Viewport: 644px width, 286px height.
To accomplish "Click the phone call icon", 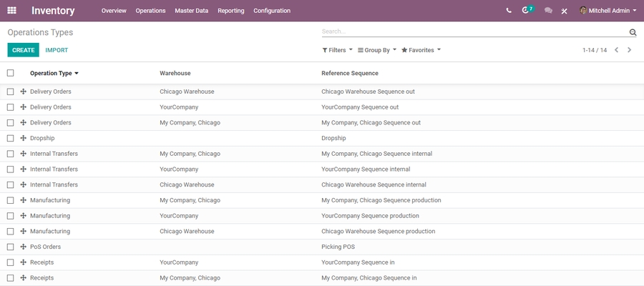I will (x=509, y=11).
